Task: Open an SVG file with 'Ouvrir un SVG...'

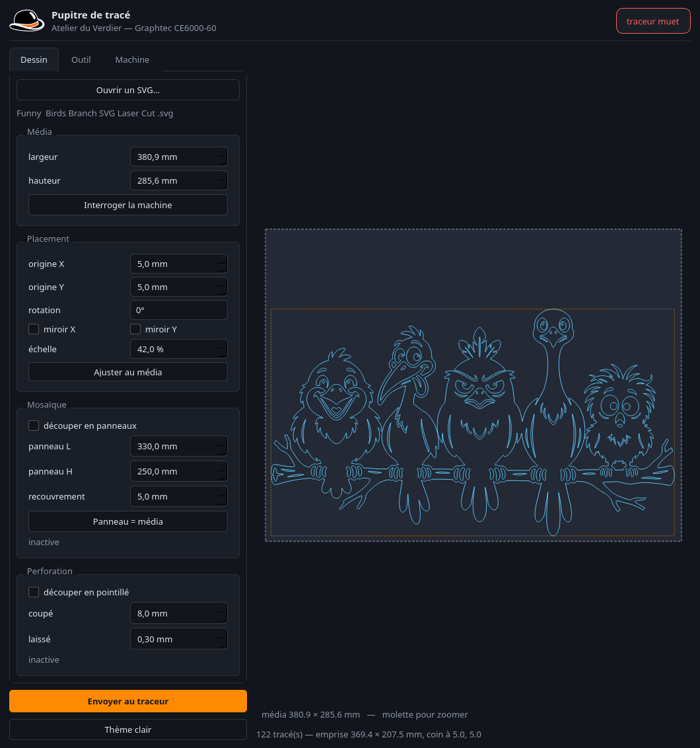Action: tap(128, 90)
